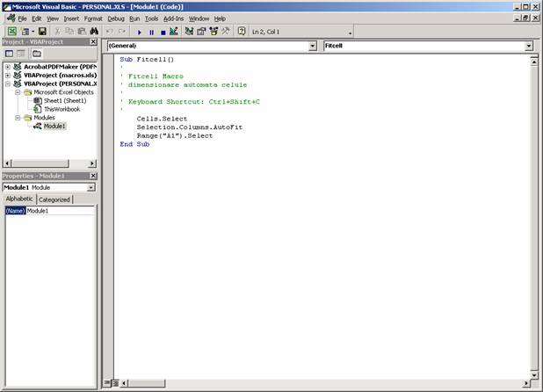Open the Debug menu
Screen dimensions: 543x392
coord(116,18)
